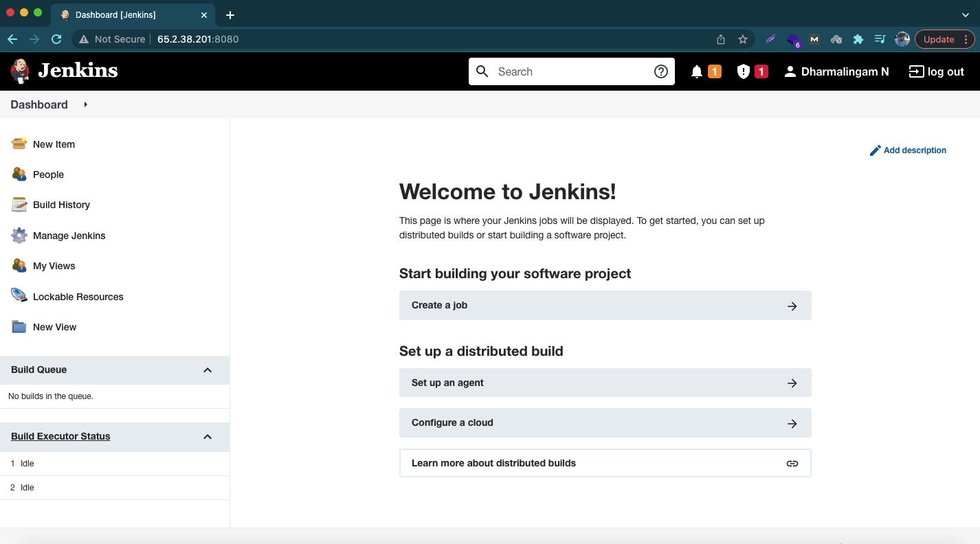This screenshot has height=544, width=980.
Task: Click the log out door icon
Action: pos(916,71)
